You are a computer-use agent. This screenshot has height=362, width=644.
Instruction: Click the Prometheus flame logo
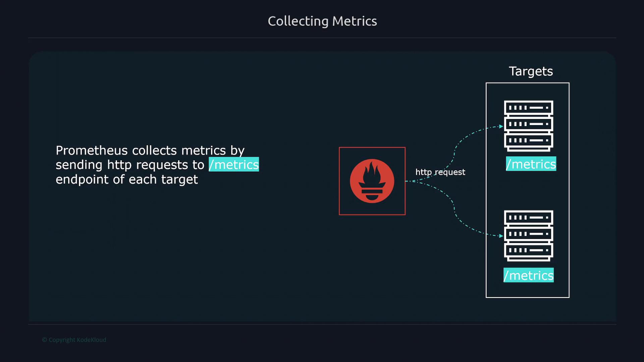(x=372, y=181)
